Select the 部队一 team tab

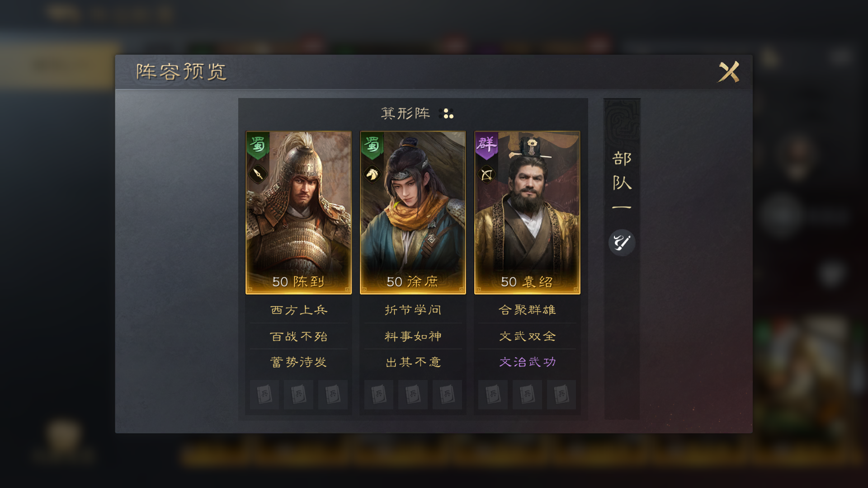point(622,181)
